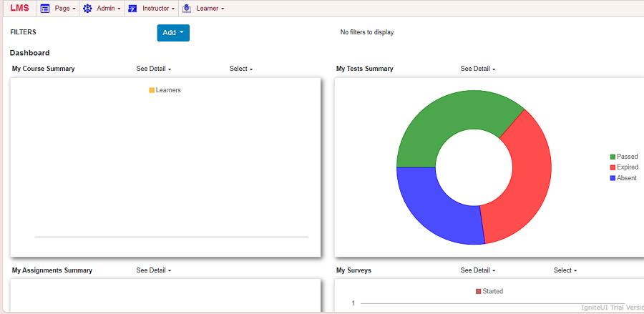Open See Detail for My Surveys
The width and height of the screenshot is (644, 314).
[477, 270]
